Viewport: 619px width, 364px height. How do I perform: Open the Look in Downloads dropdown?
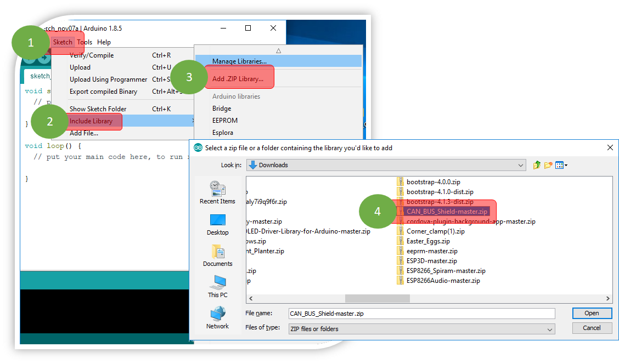pyautogui.click(x=386, y=165)
